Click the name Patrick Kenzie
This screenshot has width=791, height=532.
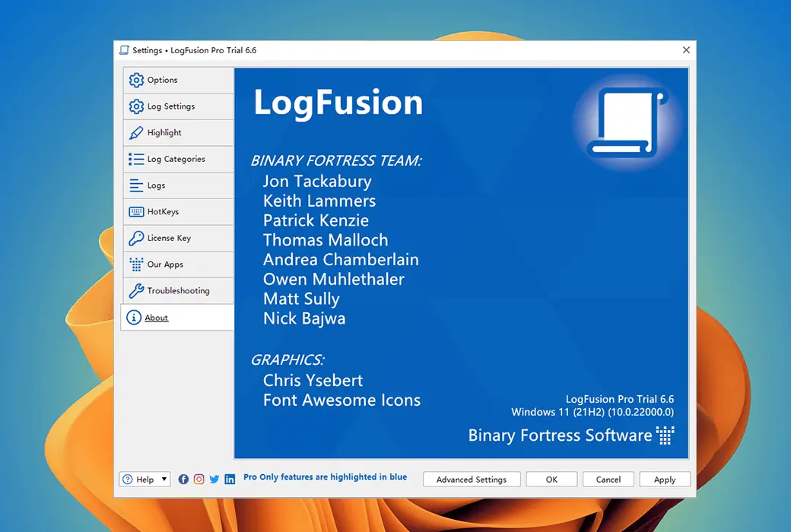(316, 220)
